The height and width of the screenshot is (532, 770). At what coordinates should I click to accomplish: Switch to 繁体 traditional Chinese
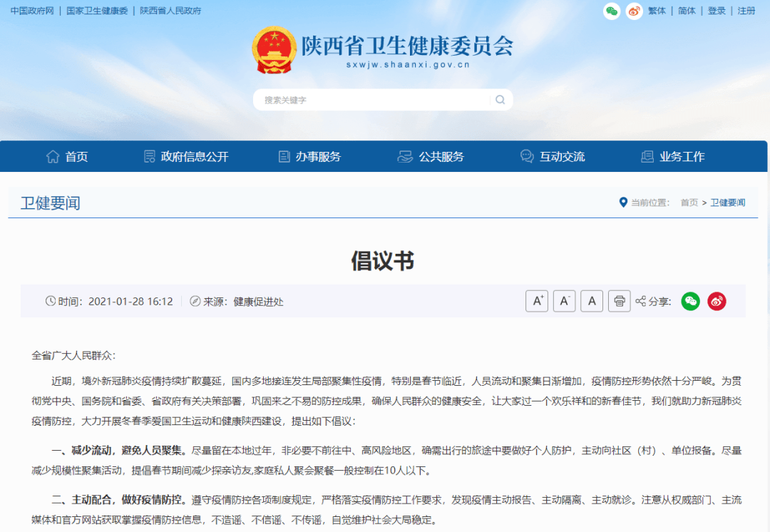click(656, 11)
